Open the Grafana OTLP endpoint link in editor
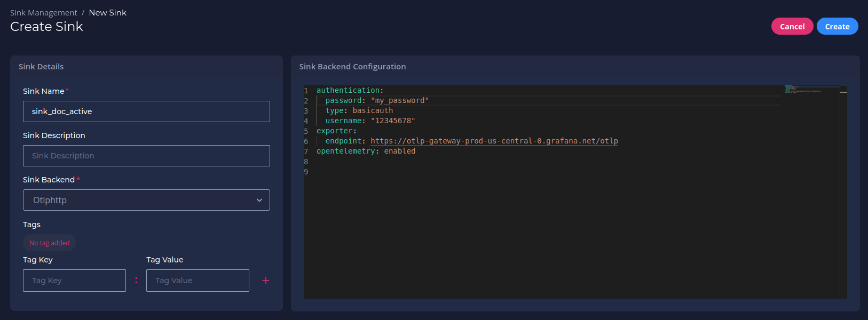This screenshot has height=320, width=868. point(494,141)
